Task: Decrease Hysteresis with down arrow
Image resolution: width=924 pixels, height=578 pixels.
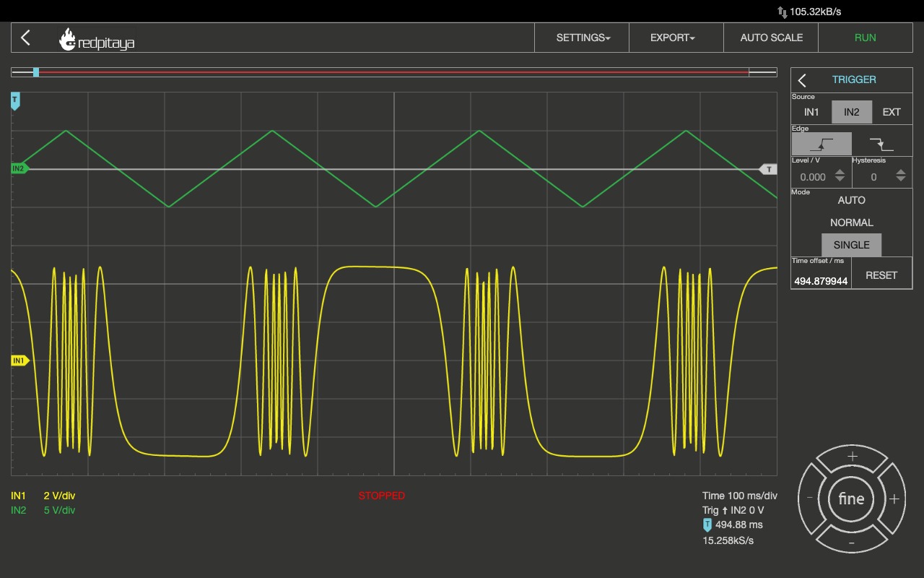Action: pos(901,179)
